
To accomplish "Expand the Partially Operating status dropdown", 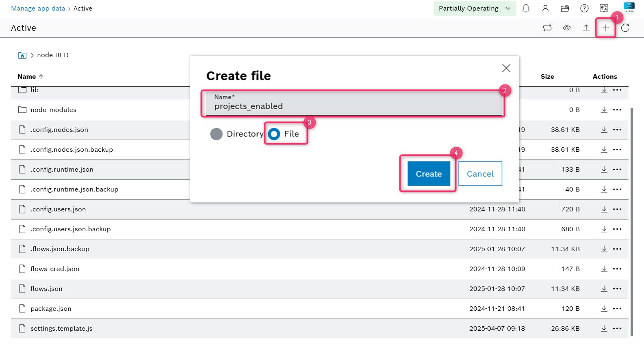I will pos(475,9).
